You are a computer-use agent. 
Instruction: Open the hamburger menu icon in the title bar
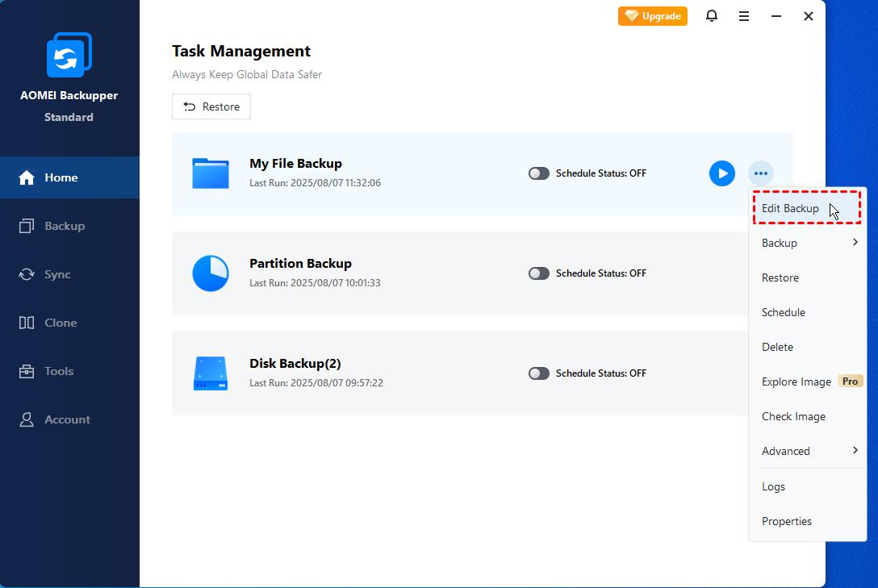point(743,16)
